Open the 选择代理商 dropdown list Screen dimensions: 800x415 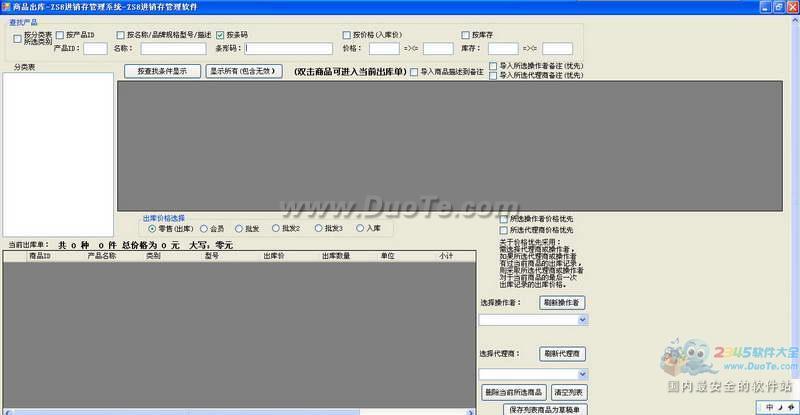(583, 374)
